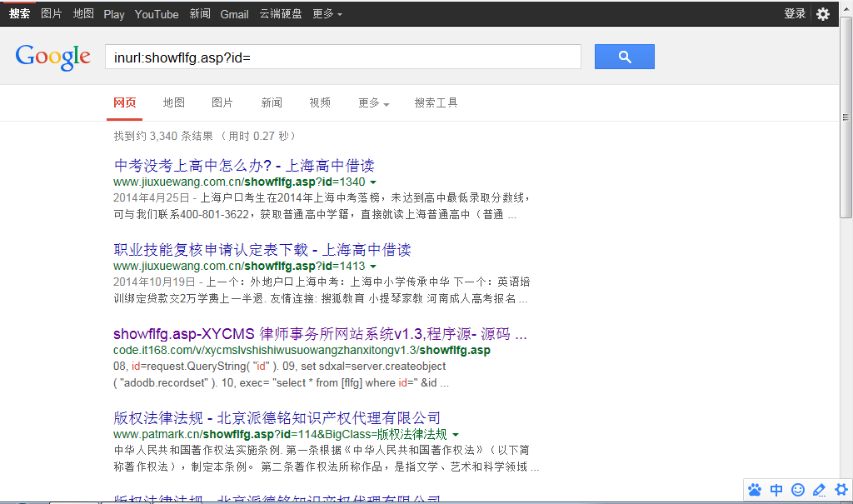853x504 pixels.
Task: Click the green URL www.jiuxuewang.com.cn/showflfg.asp?id=1340
Action: point(239,182)
